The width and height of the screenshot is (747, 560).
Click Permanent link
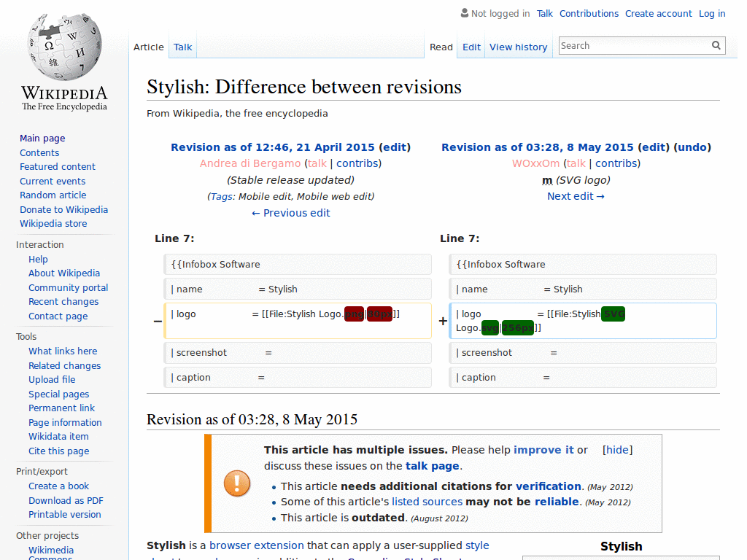click(x=61, y=408)
